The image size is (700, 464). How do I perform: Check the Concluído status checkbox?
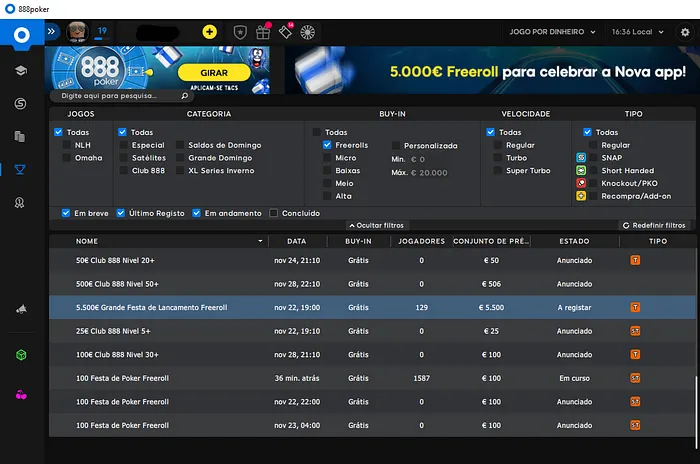click(274, 213)
